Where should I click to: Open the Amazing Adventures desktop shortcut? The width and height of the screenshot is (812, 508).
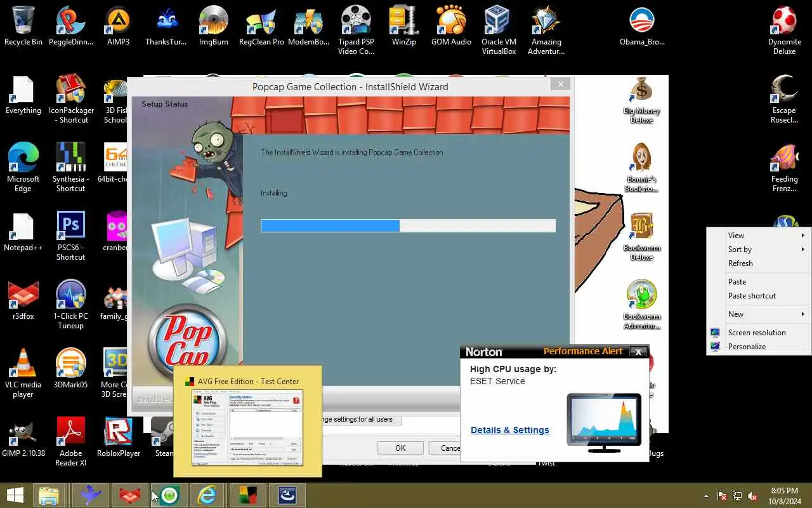tap(546, 30)
